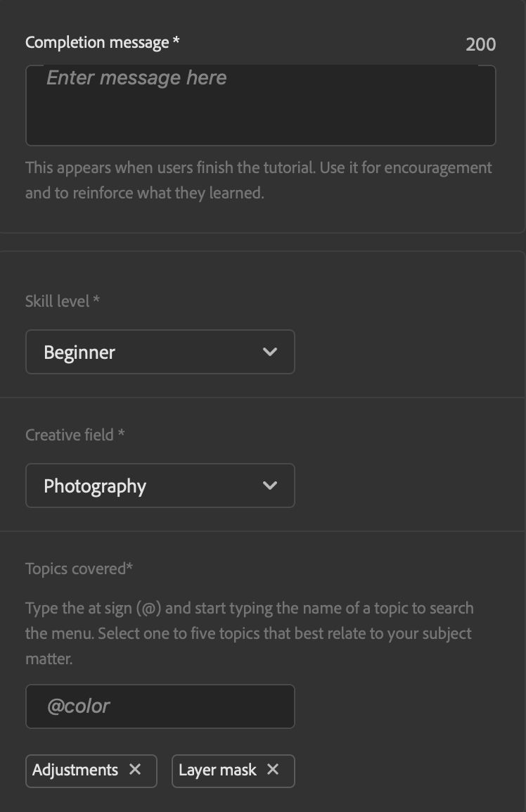
Task: Click the 200 character counter
Action: click(480, 44)
